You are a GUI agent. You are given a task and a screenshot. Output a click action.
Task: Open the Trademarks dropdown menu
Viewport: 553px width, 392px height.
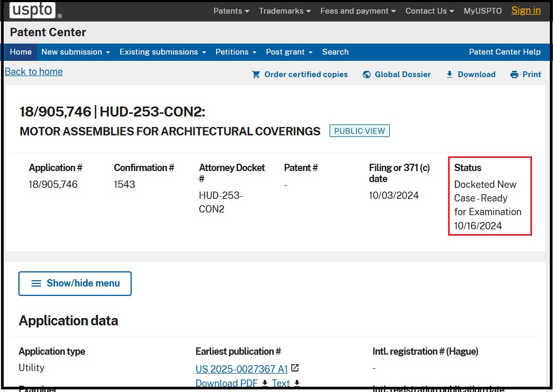click(x=285, y=11)
